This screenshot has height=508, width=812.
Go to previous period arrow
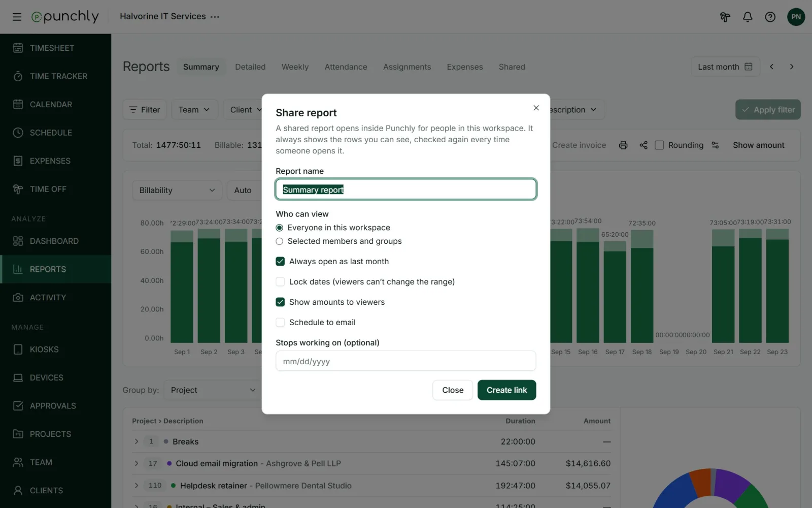click(771, 67)
